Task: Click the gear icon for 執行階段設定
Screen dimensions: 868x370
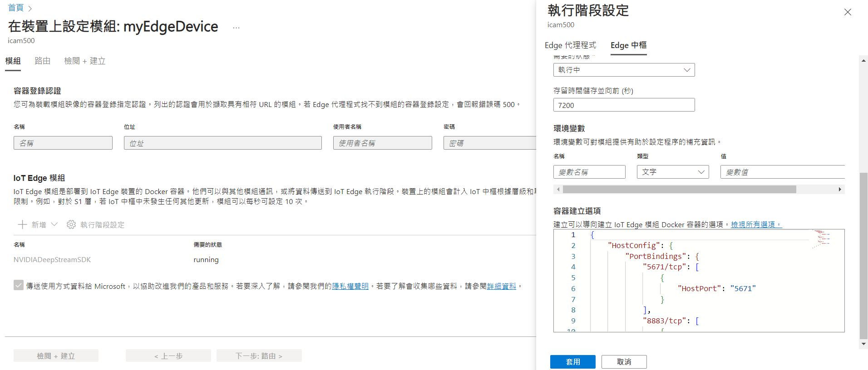Action: click(x=71, y=224)
